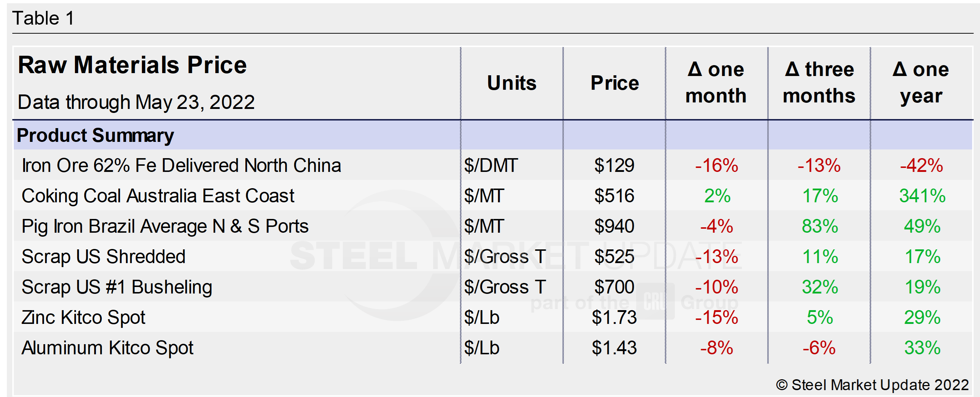Select the Coking Coal Australia East Coast label
The image size is (980, 397).
click(x=158, y=196)
